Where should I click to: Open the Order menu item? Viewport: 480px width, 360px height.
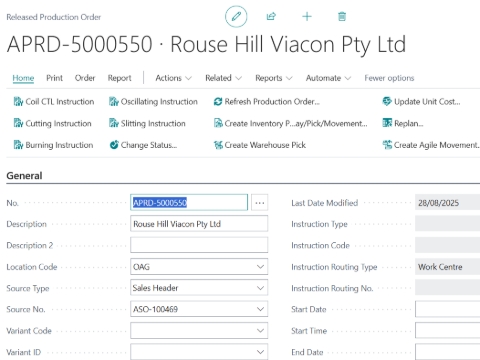tap(85, 78)
